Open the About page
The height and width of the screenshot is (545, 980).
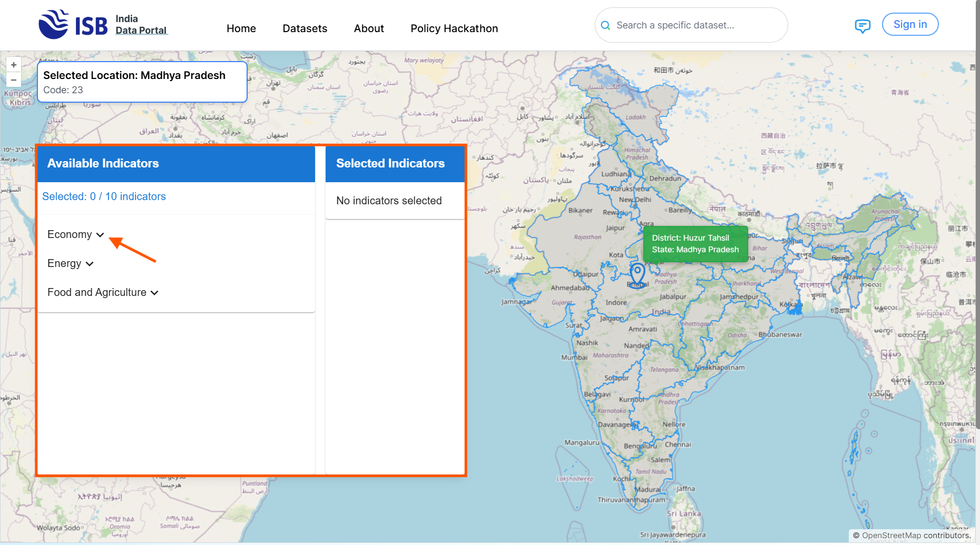(x=369, y=28)
